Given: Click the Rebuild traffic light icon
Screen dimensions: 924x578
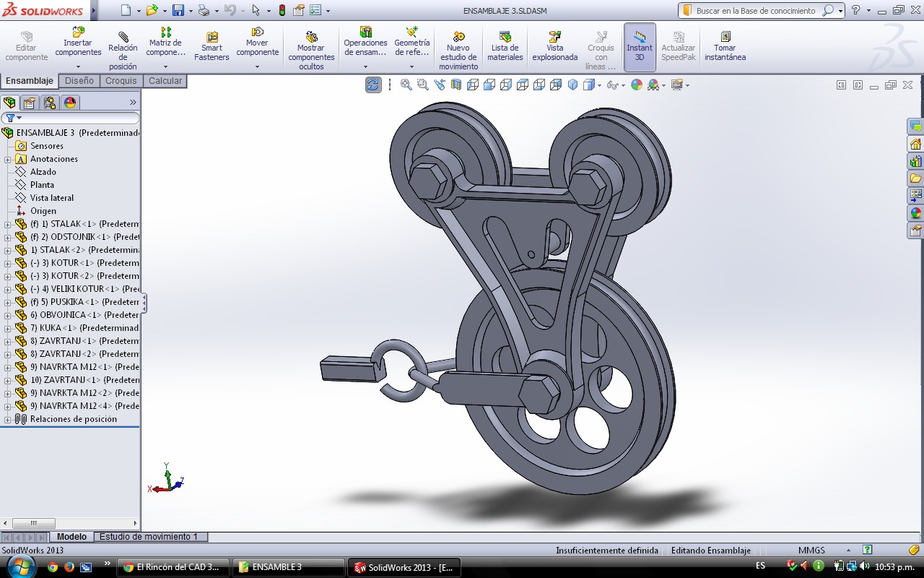Looking at the screenshot, I should [x=282, y=10].
